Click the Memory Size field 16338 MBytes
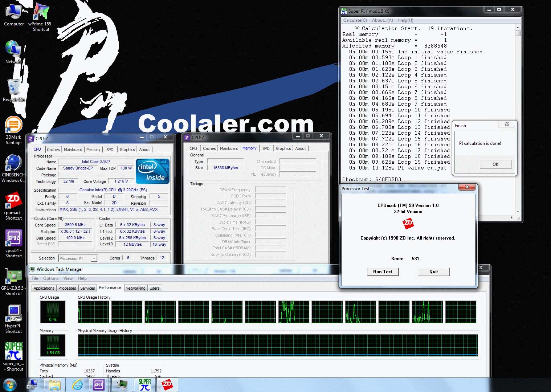The image size is (551, 392). (x=225, y=168)
